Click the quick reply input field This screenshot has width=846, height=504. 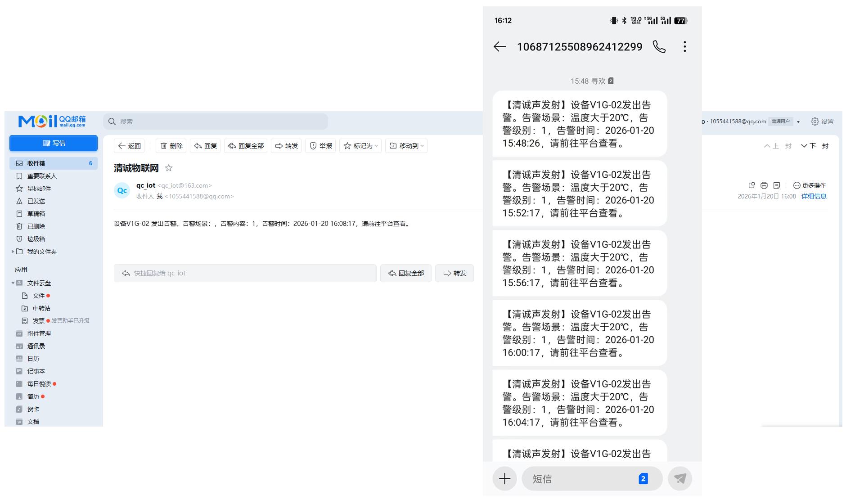245,273
